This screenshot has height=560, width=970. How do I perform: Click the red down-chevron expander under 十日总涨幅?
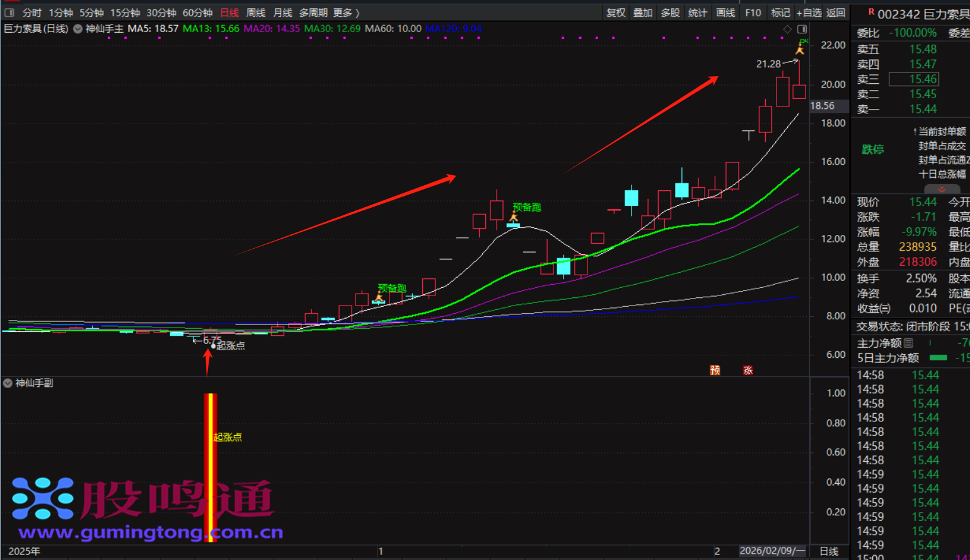point(942,189)
